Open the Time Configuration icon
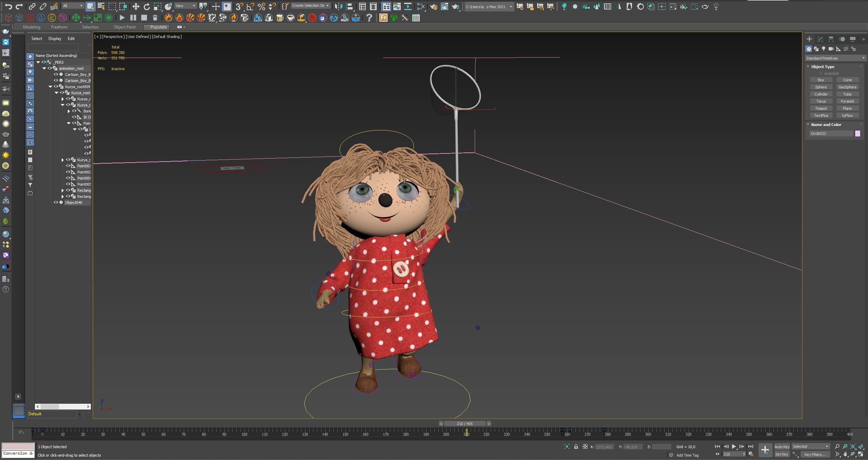Screen dimensions: 868x460 (x=751, y=454)
